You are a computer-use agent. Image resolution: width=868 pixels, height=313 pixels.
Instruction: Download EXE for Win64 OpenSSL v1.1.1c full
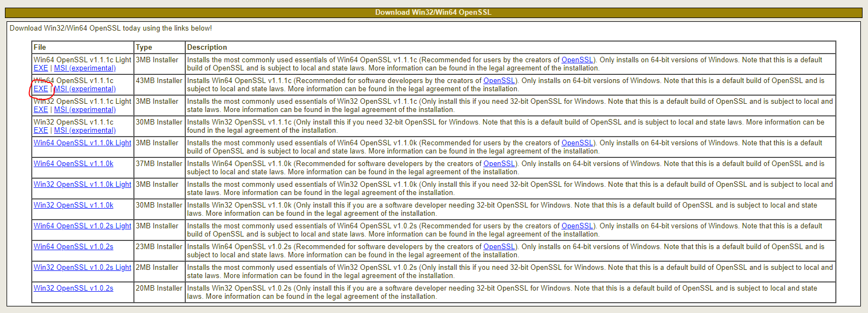tap(41, 89)
